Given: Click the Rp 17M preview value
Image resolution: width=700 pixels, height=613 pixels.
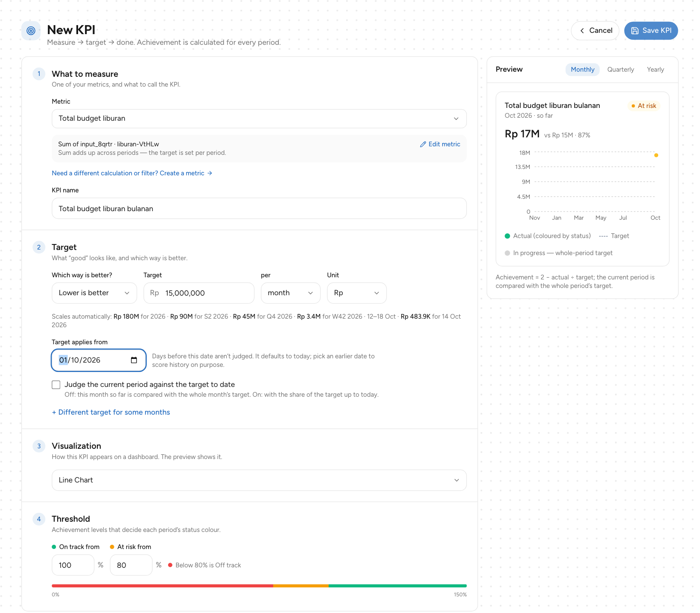Looking at the screenshot, I should point(522,134).
